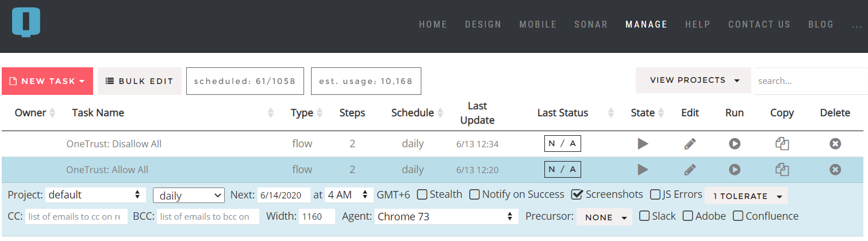
Task: Sort table by Last Status arrows
Action: tap(611, 113)
